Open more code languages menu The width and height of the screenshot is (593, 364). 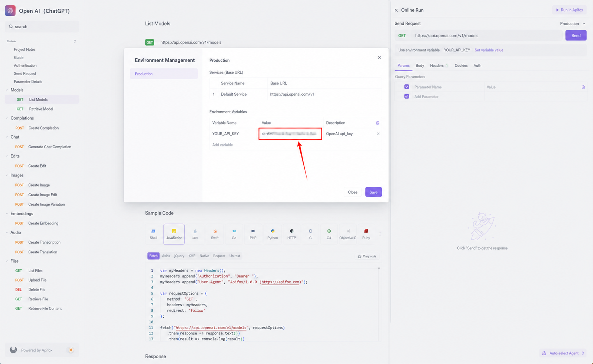point(380,234)
